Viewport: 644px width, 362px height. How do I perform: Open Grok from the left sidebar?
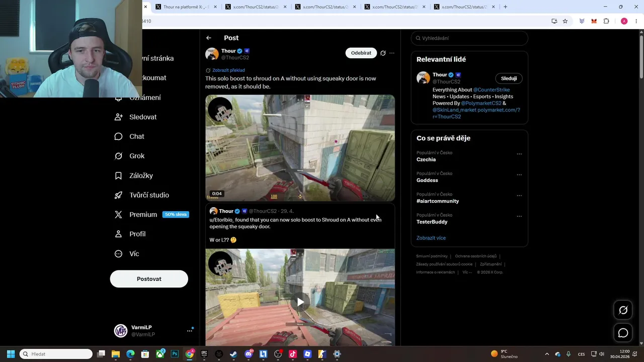click(x=130, y=156)
